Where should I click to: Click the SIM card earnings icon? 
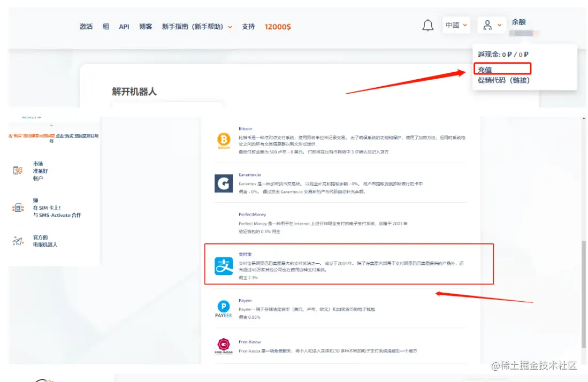[18, 208]
